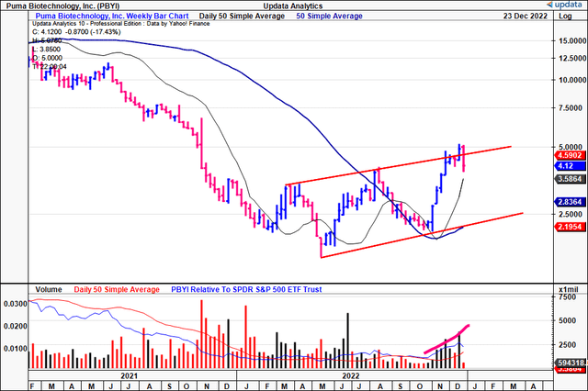This screenshot has height=391, width=588.
Task: Select the 'Updata Analytics' header title
Action: pos(293,6)
